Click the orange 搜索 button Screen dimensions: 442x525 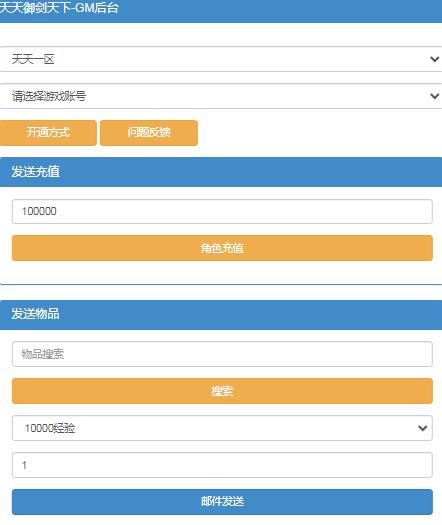[x=222, y=391]
